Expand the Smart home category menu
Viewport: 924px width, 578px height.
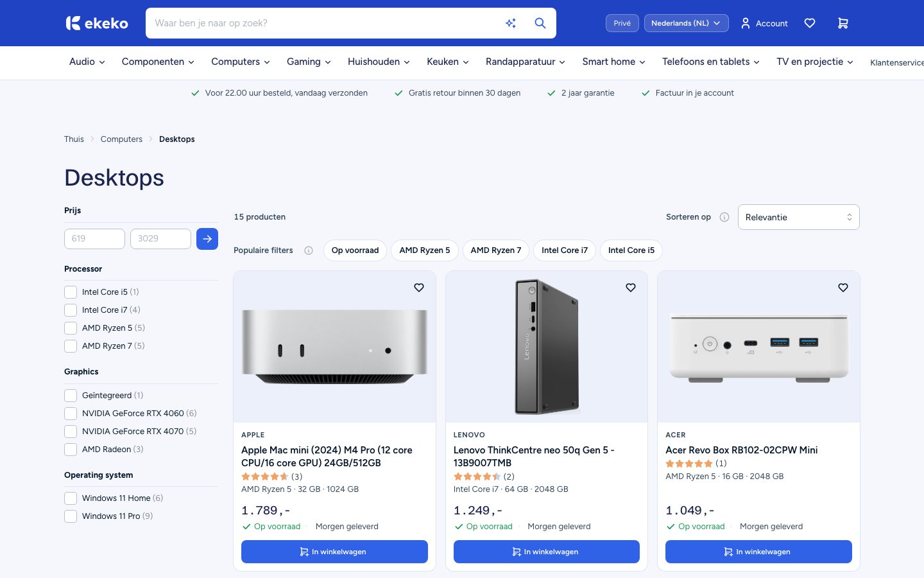614,62
